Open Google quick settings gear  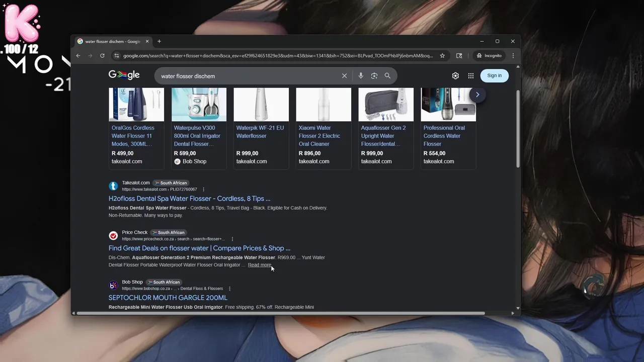(x=455, y=76)
